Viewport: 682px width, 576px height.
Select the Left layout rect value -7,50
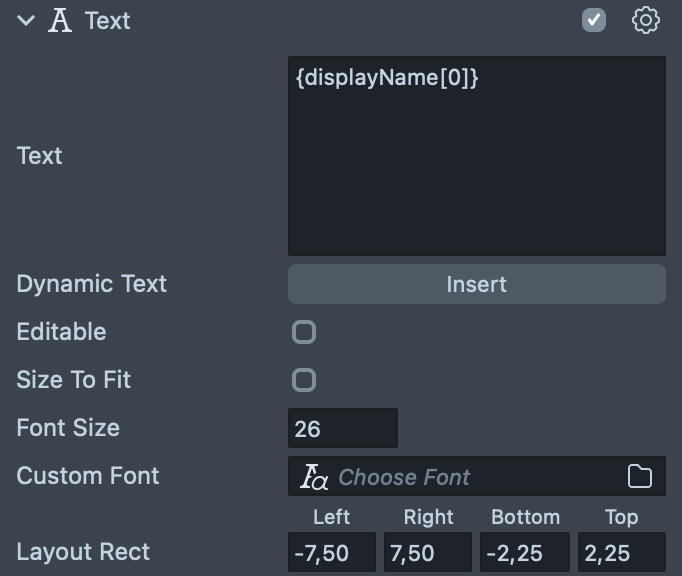point(332,552)
